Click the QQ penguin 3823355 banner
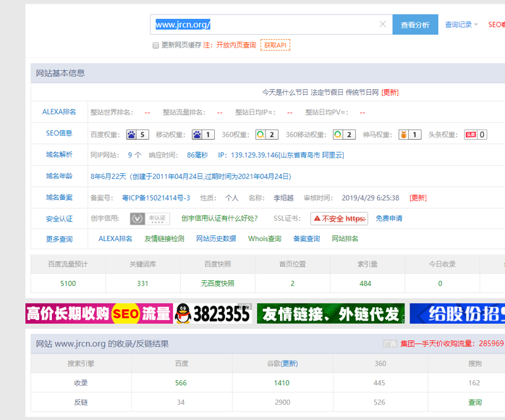Screen dimensions: 505x420 [213, 313]
